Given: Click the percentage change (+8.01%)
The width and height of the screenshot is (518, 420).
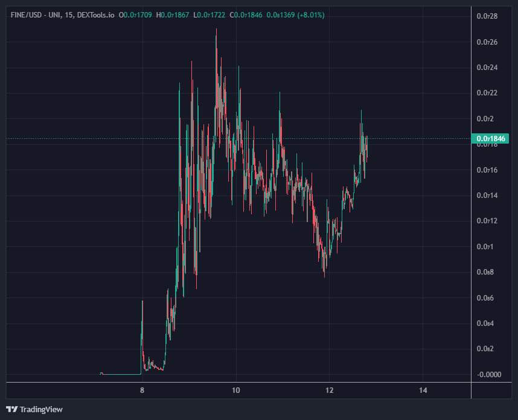Looking at the screenshot, I should click(x=311, y=15).
